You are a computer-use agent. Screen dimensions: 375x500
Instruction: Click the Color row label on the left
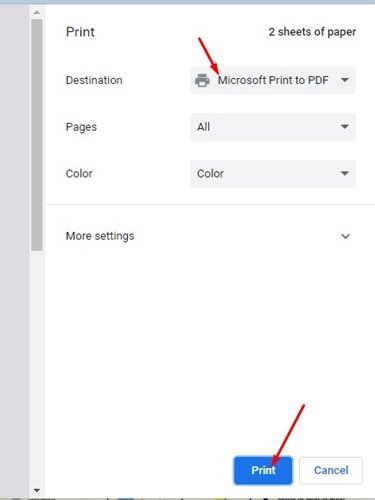pos(79,174)
